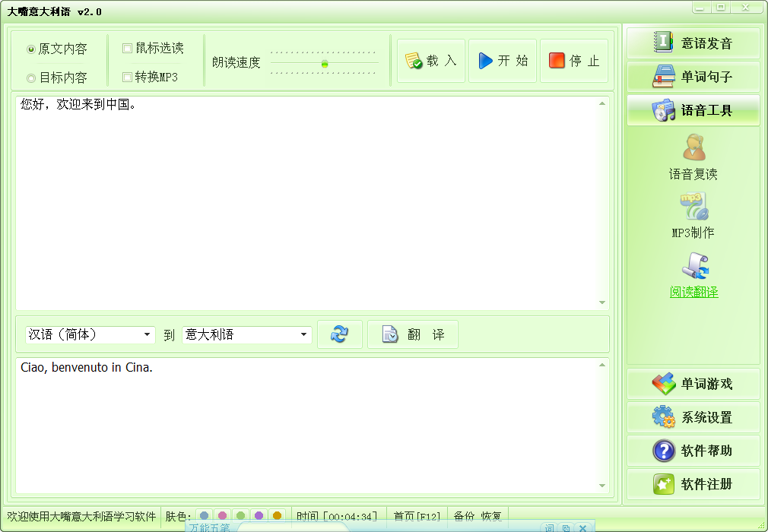Open the 软件帮助 help section
The height and width of the screenshot is (532, 768).
pos(693,450)
